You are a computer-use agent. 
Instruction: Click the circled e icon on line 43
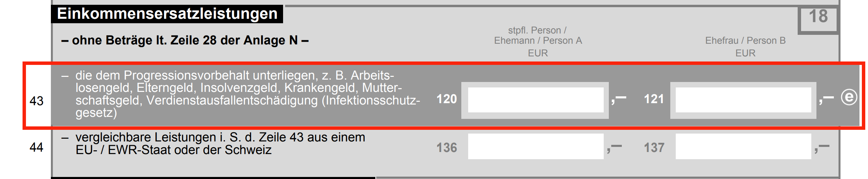(x=849, y=98)
